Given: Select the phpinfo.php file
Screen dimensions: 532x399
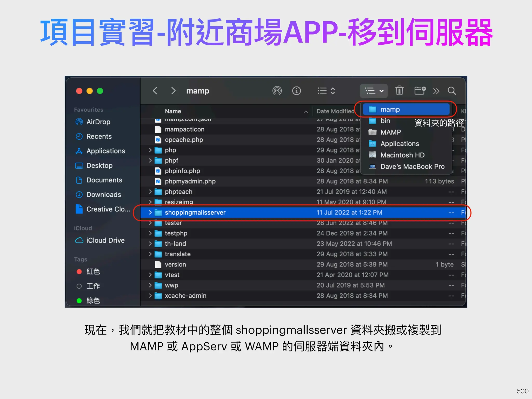Looking at the screenshot, I should click(303, 171).
